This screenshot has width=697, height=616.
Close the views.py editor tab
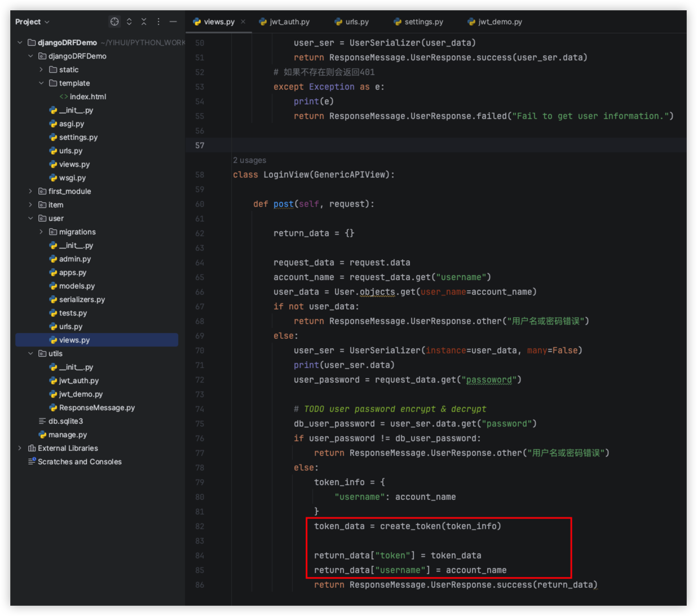[x=243, y=22]
